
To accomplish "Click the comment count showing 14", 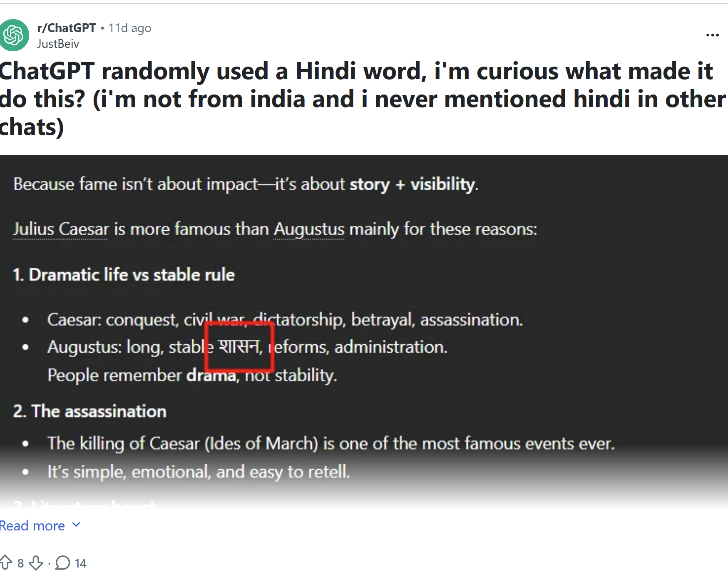I will [x=80, y=563].
